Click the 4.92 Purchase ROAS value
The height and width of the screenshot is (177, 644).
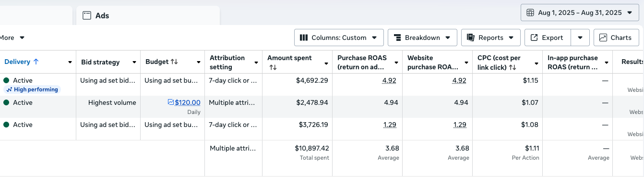[x=389, y=80]
